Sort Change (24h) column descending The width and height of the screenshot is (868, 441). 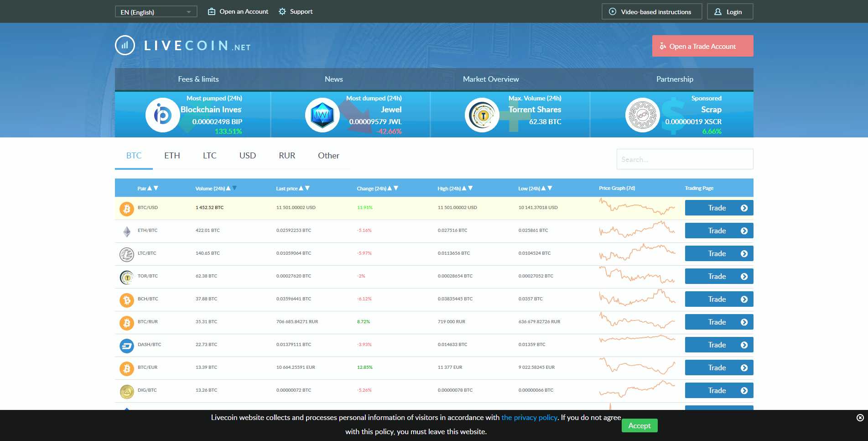pos(396,188)
